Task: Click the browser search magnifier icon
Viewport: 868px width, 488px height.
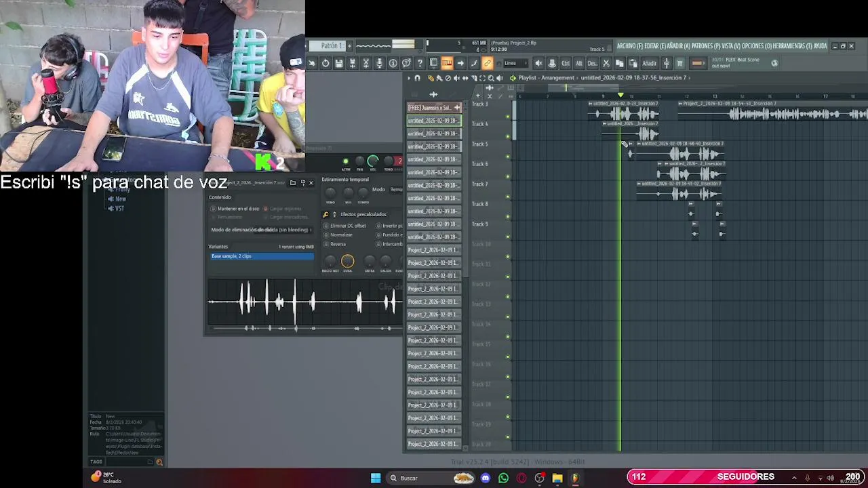Action: click(x=159, y=462)
